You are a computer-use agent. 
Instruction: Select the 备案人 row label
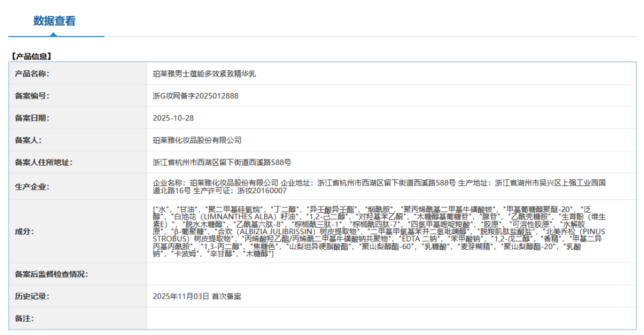[27, 140]
